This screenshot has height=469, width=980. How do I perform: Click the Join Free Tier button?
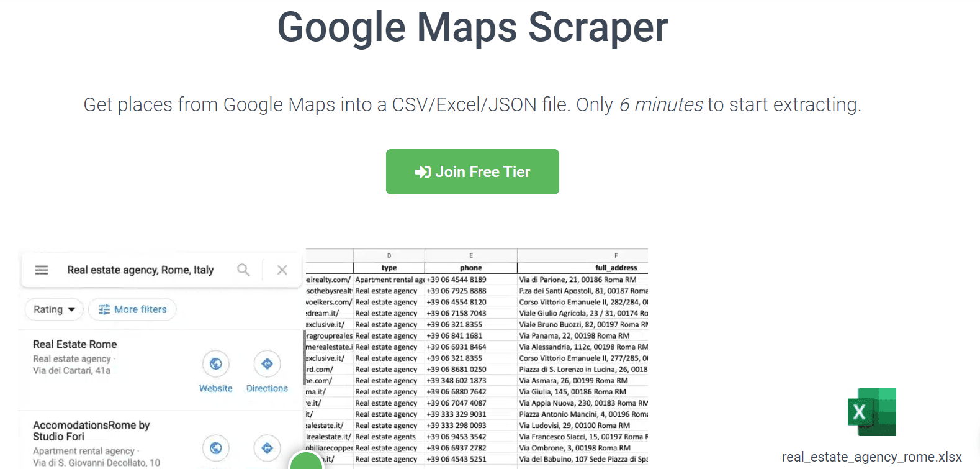pos(472,171)
